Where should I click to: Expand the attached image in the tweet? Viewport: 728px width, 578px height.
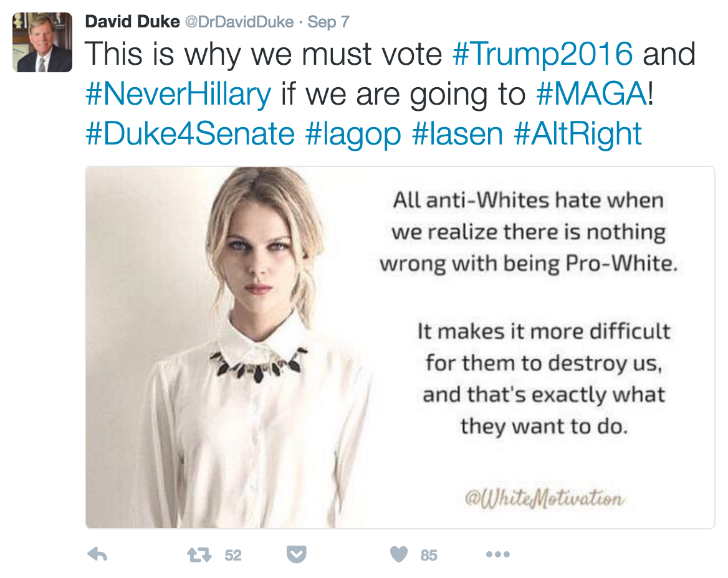coord(400,348)
